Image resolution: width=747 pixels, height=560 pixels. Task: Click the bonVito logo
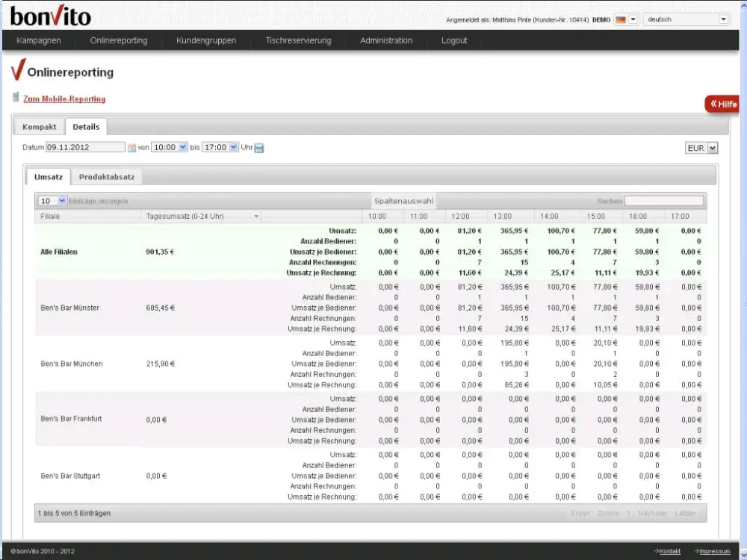point(51,15)
